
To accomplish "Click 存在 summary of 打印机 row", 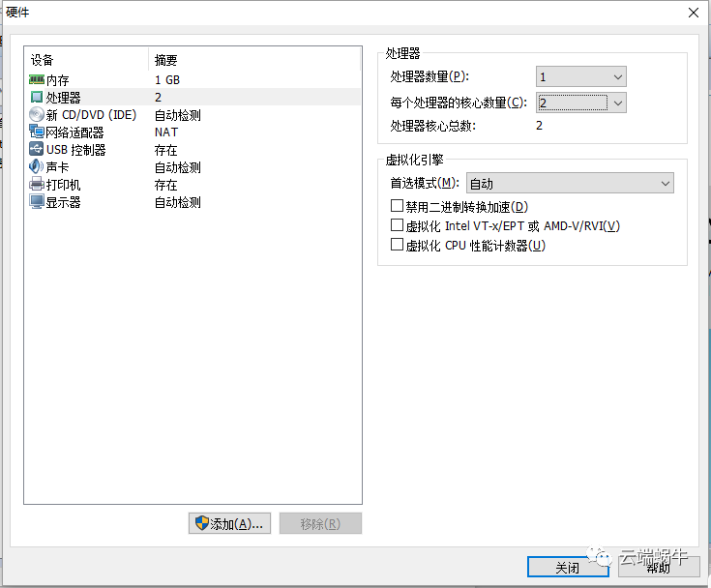I will pyautogui.click(x=166, y=185).
